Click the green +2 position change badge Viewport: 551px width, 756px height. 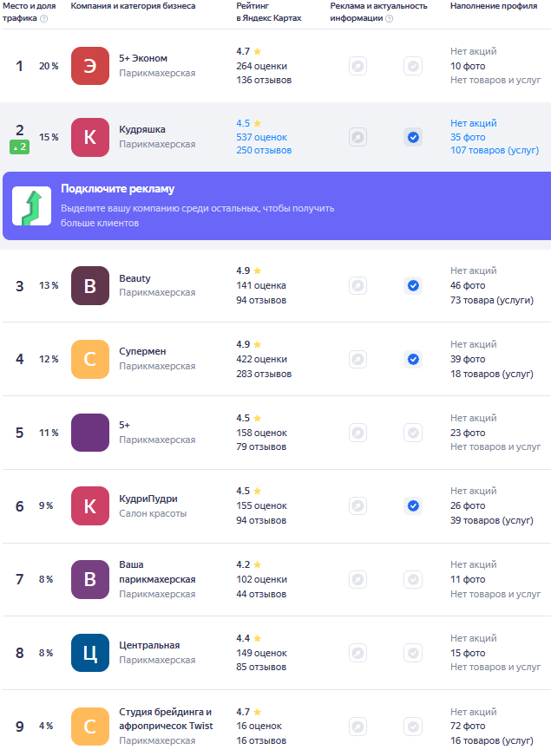(x=20, y=147)
